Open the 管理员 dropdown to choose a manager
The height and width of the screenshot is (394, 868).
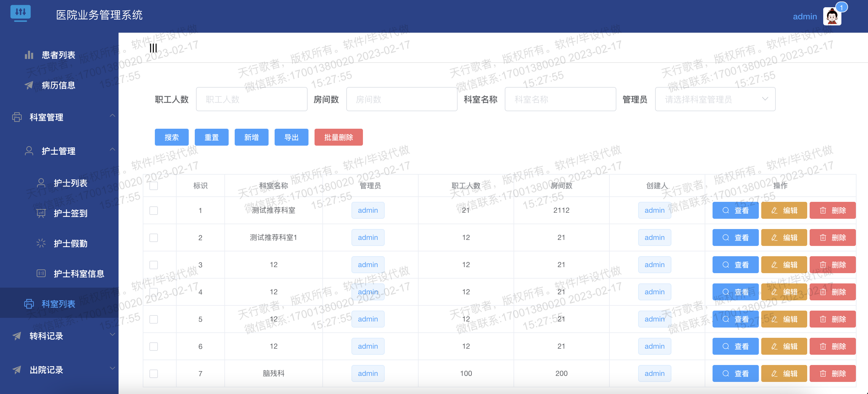pos(715,99)
